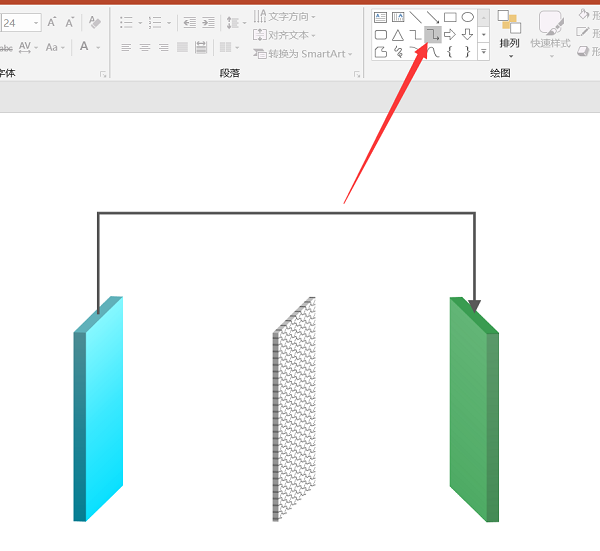The image size is (600, 551).
Task: Toggle align text left
Action: (126, 47)
